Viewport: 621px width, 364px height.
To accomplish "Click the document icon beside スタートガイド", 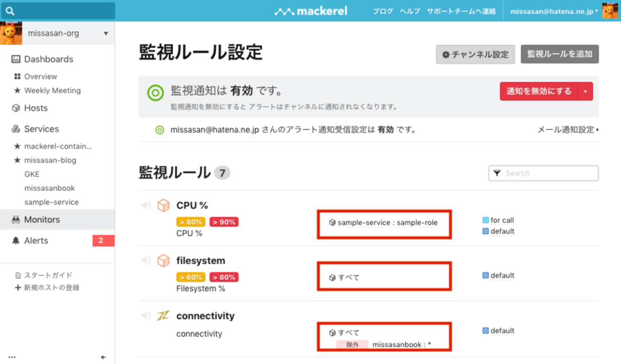I will tap(18, 275).
